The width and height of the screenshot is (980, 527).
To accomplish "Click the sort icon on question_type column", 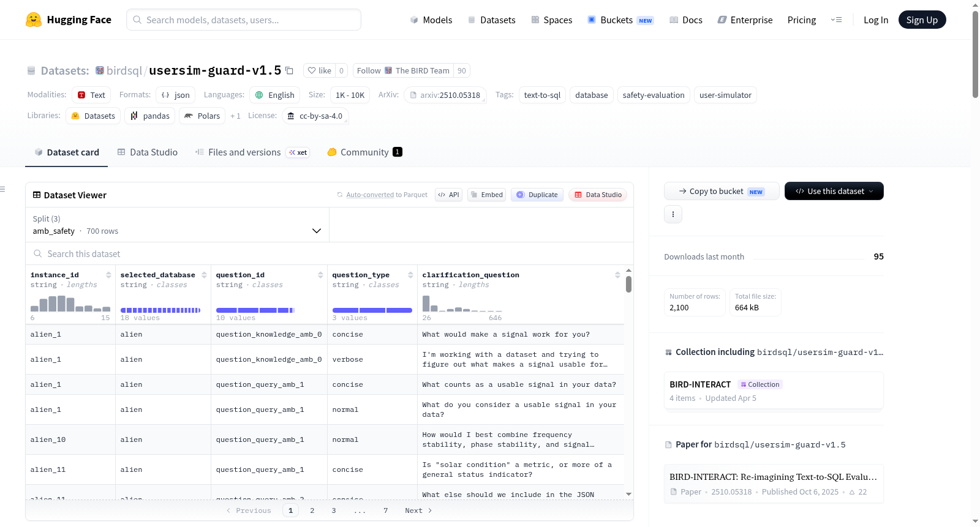I will 410,275.
